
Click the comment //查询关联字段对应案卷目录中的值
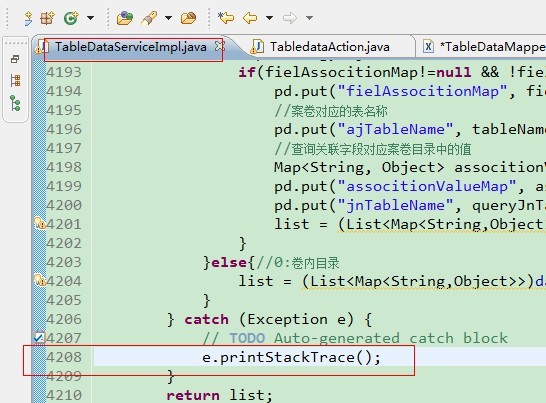(x=373, y=149)
